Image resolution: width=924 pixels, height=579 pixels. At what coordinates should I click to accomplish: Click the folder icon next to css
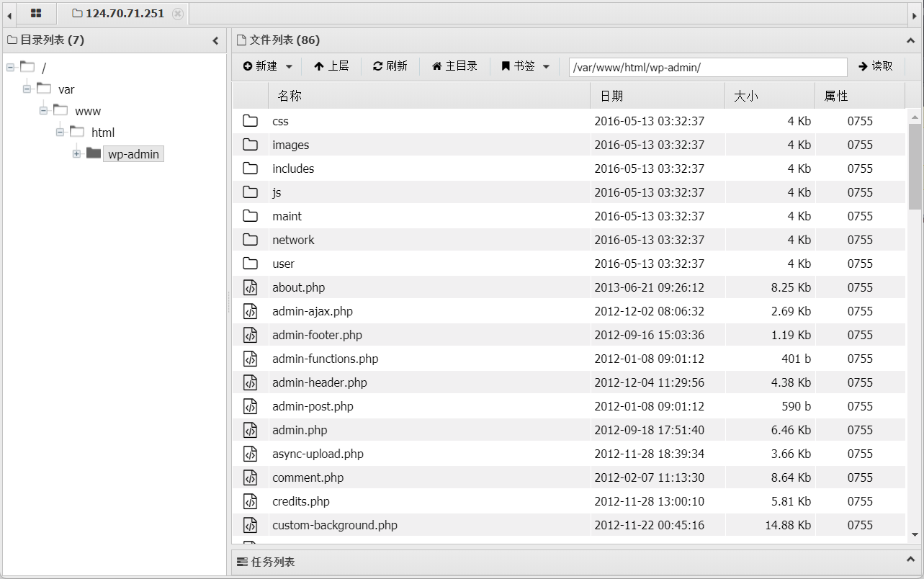pos(250,121)
